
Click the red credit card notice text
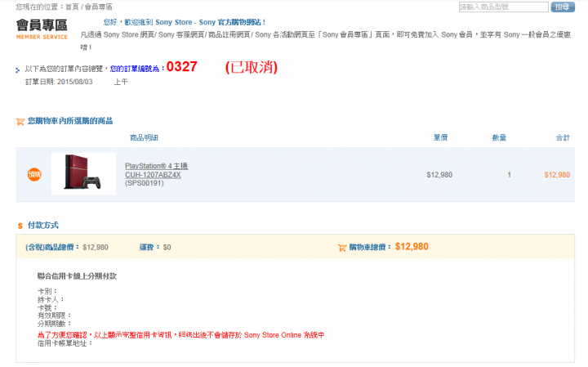tap(180, 335)
